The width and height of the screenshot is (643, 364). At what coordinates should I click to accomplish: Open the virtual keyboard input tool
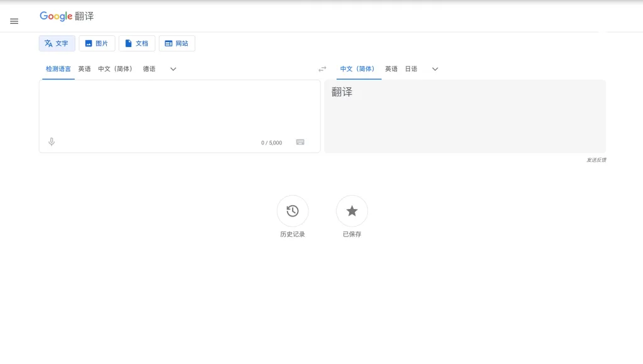click(300, 142)
